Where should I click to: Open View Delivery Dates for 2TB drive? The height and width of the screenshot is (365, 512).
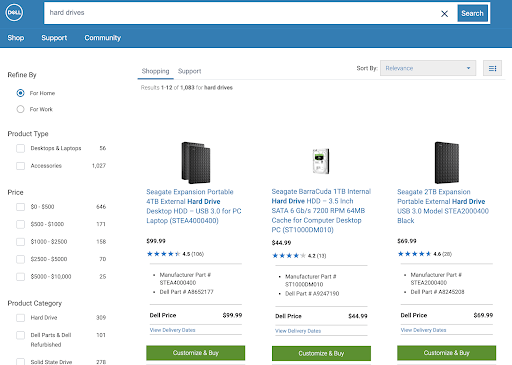tap(423, 330)
